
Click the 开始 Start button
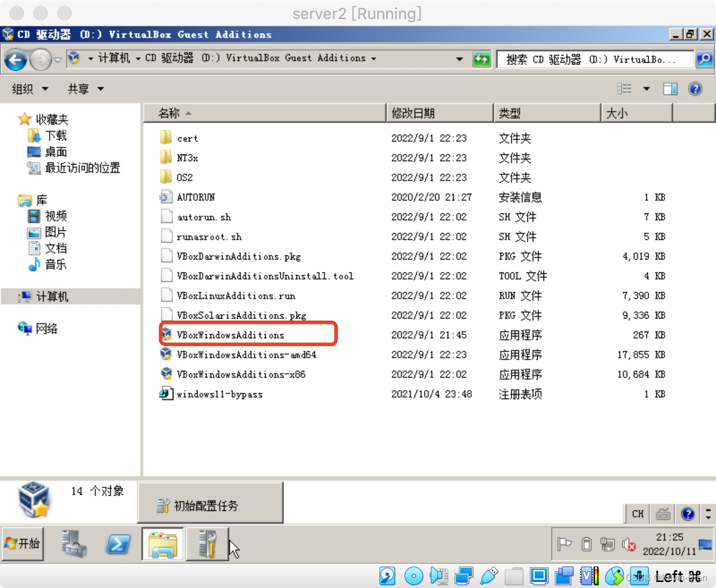[23, 544]
